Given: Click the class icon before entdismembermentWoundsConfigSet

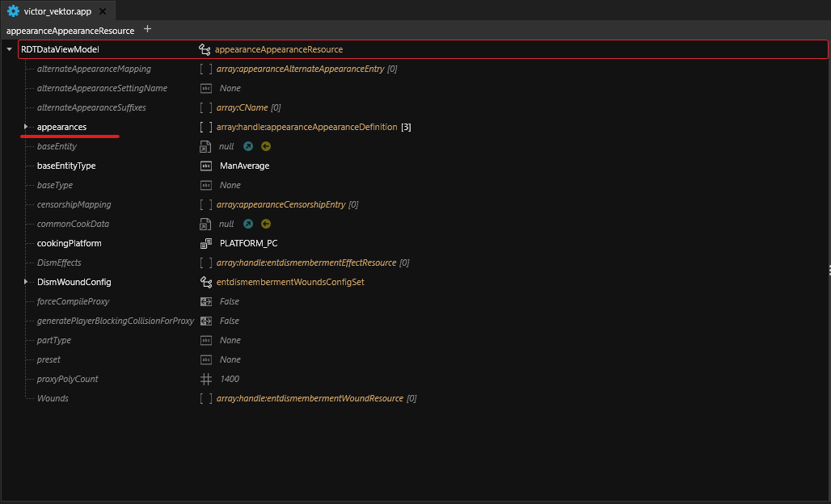Looking at the screenshot, I should pos(205,282).
